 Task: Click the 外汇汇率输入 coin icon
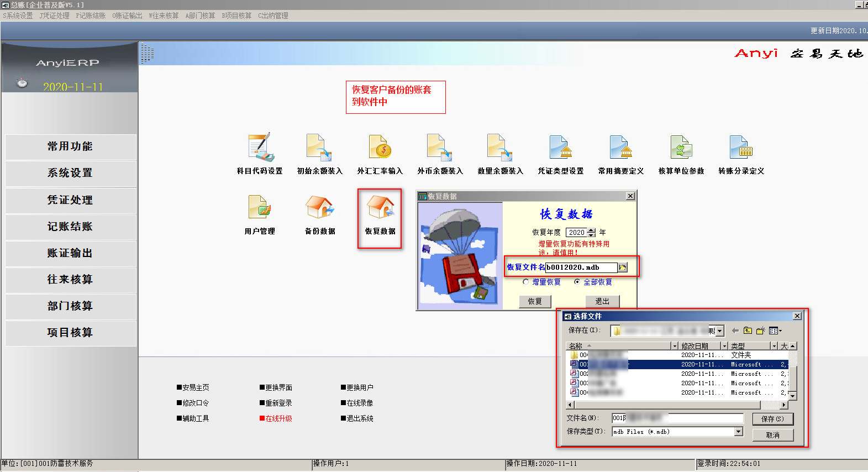click(x=380, y=148)
